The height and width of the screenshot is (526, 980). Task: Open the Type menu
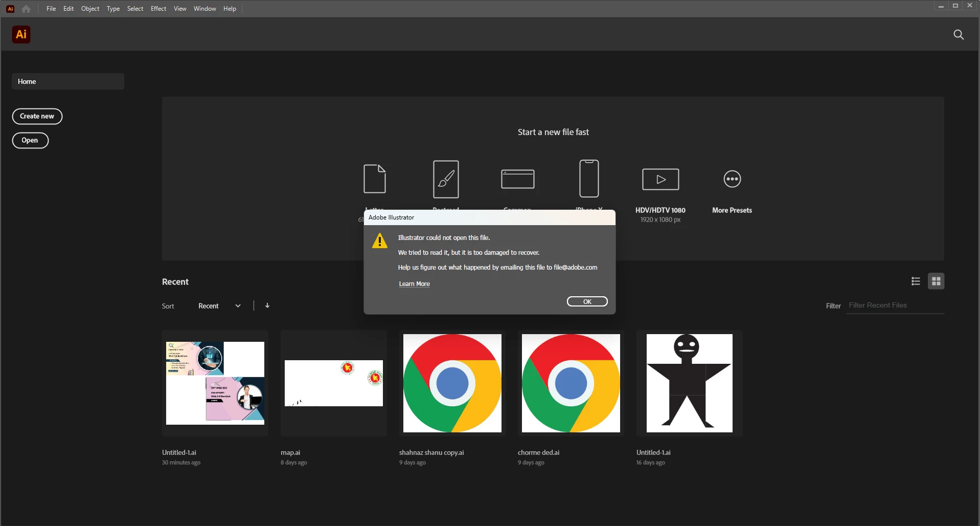113,9
